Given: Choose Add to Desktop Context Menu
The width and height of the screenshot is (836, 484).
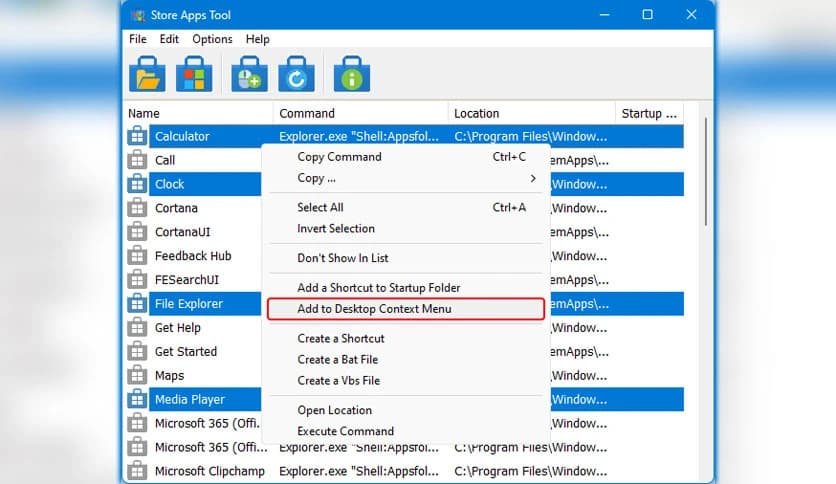Looking at the screenshot, I should click(x=406, y=309).
